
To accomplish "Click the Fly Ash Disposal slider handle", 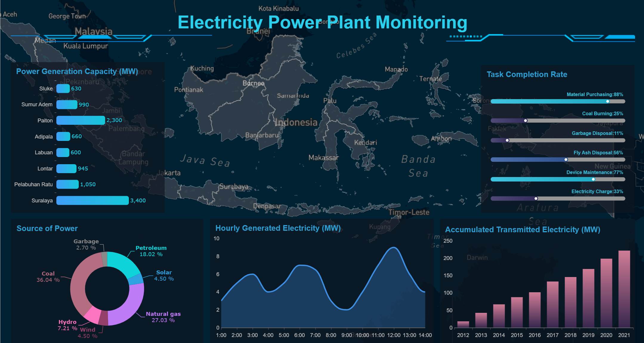I will (x=566, y=160).
